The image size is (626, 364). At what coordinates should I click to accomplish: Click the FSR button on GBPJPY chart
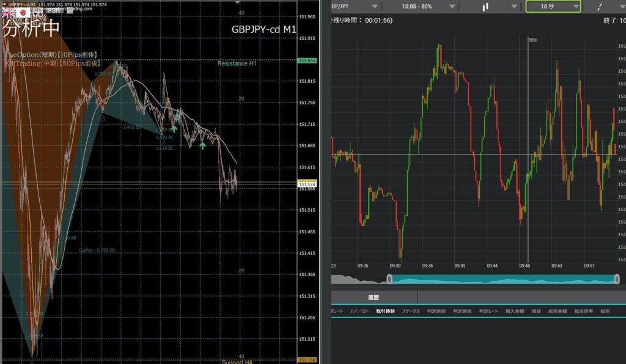point(54,11)
